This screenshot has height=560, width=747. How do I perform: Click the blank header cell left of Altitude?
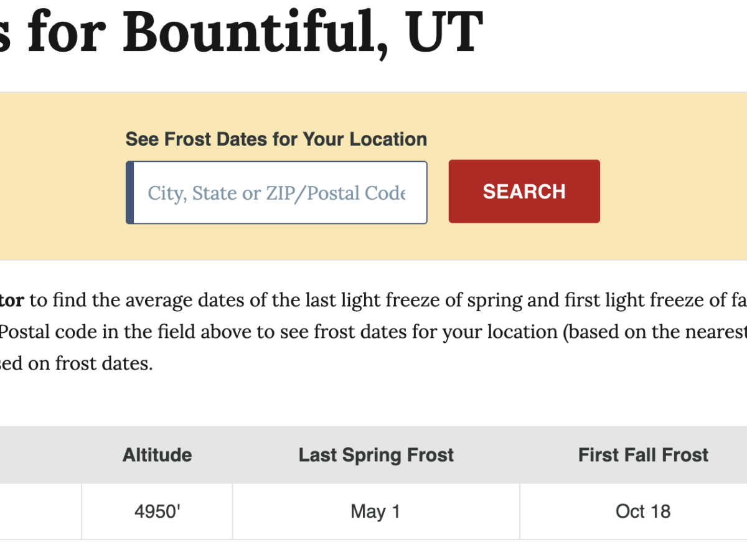click(x=40, y=455)
